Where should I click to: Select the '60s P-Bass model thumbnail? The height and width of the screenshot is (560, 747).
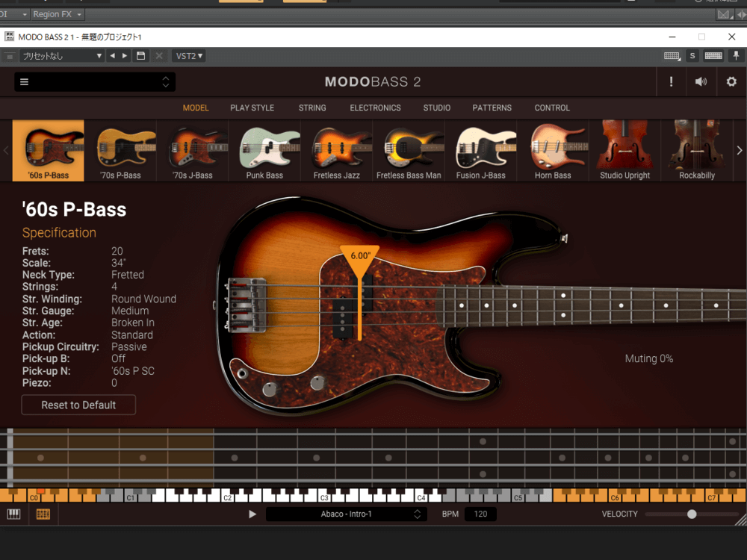pyautogui.click(x=48, y=151)
